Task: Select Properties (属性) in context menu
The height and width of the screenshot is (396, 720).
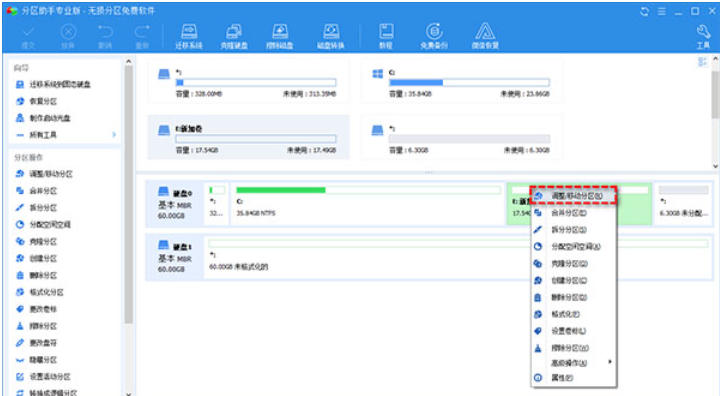Action: pyautogui.click(x=574, y=378)
